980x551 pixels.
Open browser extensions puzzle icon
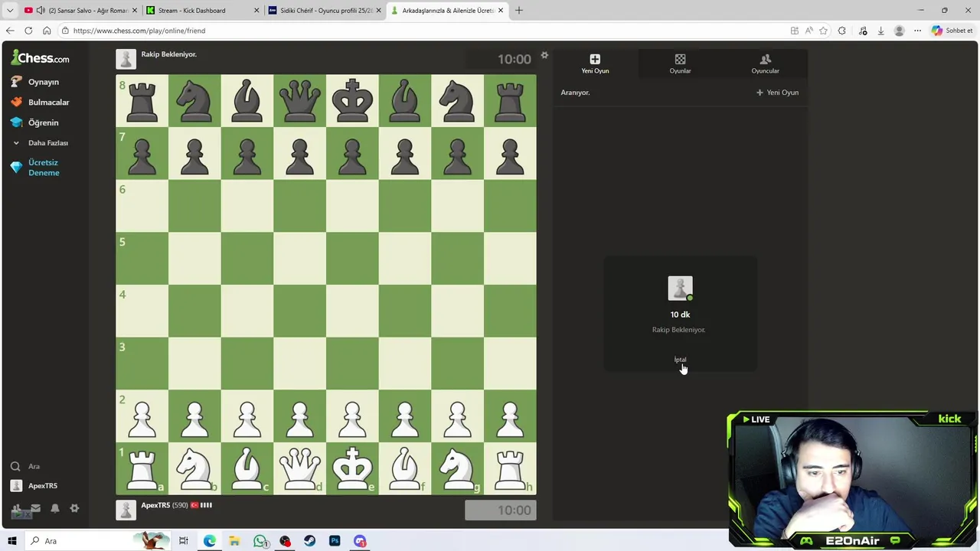842,31
